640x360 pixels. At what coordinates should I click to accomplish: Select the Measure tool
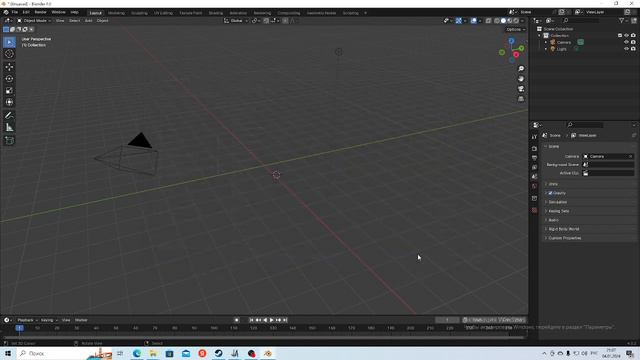click(x=9, y=128)
